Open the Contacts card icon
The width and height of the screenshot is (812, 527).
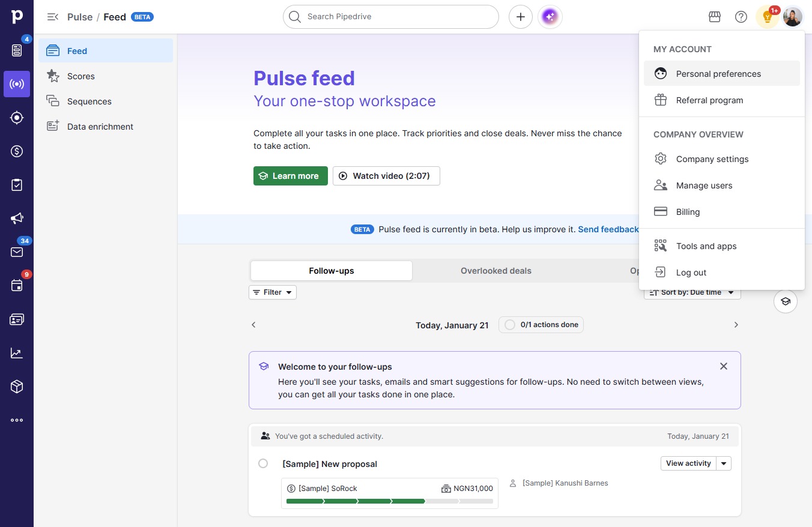pos(17,319)
